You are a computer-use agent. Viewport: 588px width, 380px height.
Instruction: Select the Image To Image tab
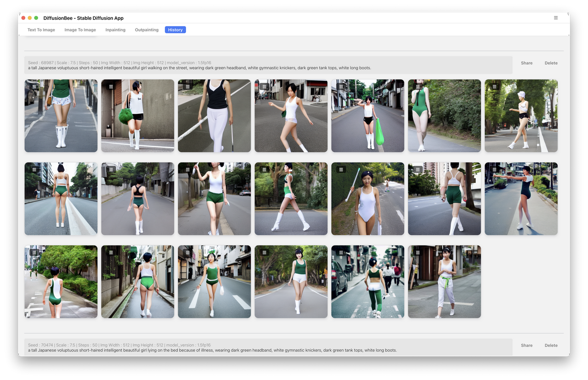point(80,30)
